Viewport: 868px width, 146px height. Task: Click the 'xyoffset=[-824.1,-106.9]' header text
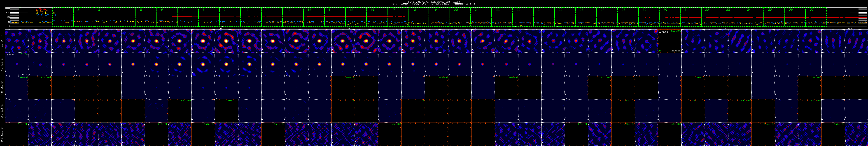pyautogui.click(x=413, y=4)
